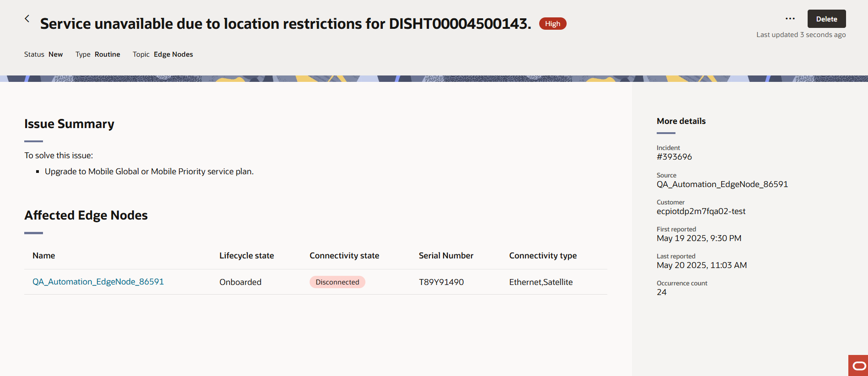Image resolution: width=868 pixels, height=376 pixels.
Task: Open the three-dot overflow actions menu
Action: [790, 18]
